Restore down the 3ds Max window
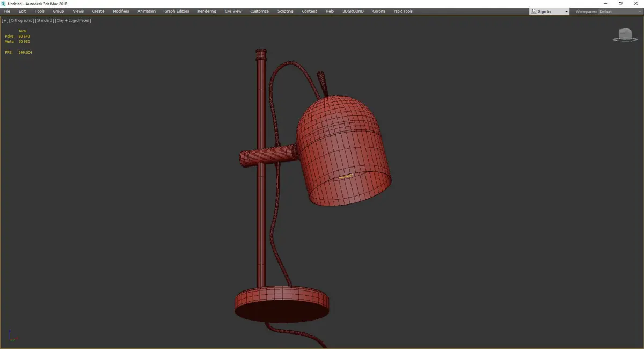The height and width of the screenshot is (349, 644). [620, 4]
